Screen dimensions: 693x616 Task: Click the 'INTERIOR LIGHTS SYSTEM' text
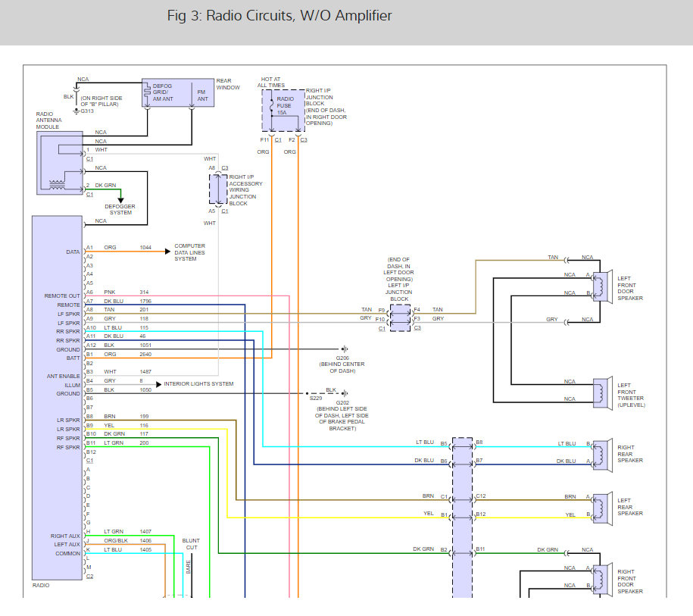[198, 384]
